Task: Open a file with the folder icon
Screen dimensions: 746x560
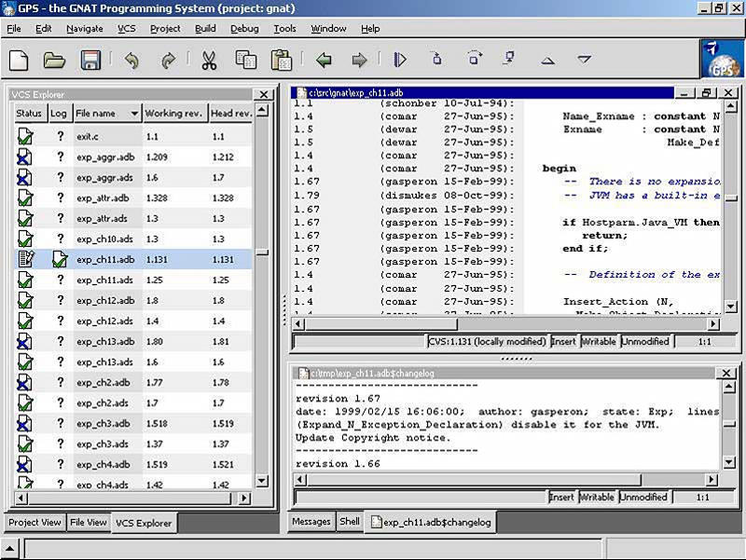Action: (x=54, y=61)
